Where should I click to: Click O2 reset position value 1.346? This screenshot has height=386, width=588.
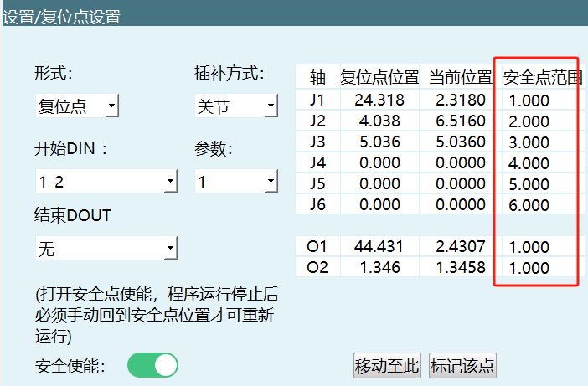(379, 267)
